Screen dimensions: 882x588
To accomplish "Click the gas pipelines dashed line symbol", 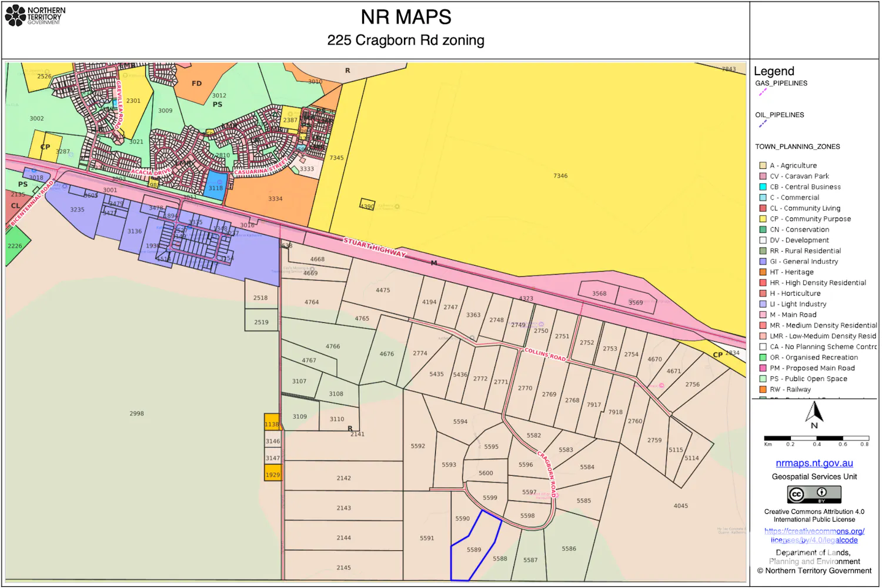I will 763,92.
